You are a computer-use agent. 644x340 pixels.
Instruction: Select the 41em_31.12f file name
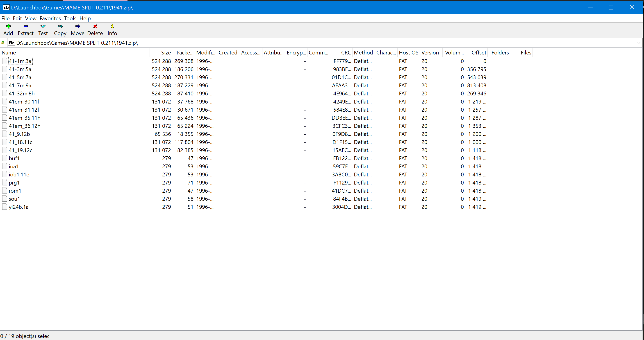point(24,110)
